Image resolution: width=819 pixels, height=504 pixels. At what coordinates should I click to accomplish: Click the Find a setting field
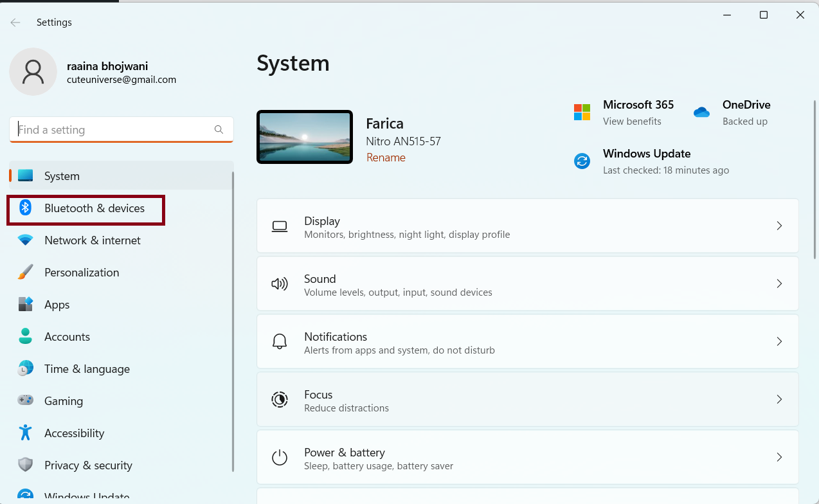[116, 130]
